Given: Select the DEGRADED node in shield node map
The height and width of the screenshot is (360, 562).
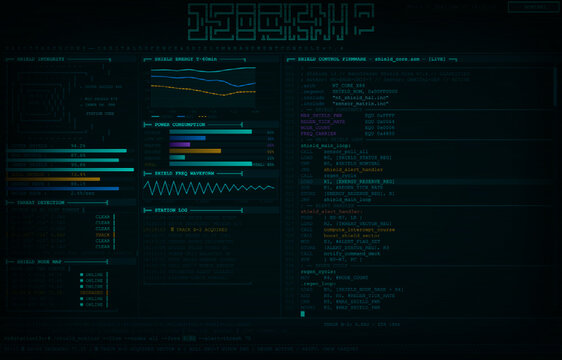Looking at the screenshot, I should [91, 293].
